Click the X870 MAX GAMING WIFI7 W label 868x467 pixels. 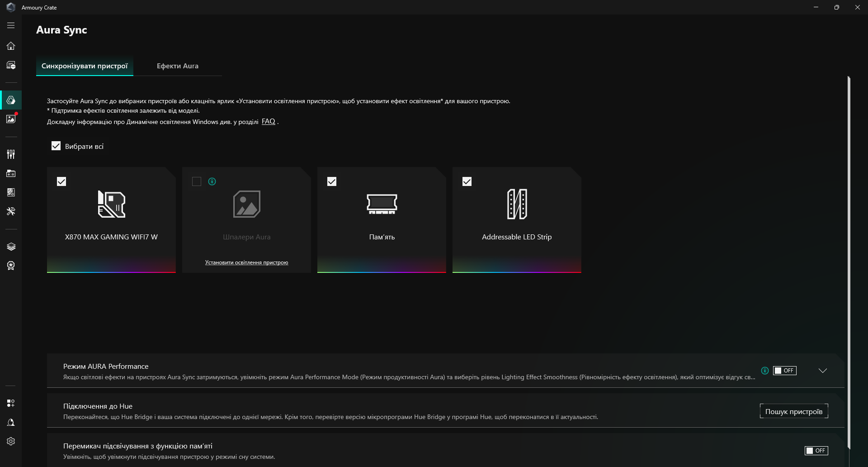111,237
